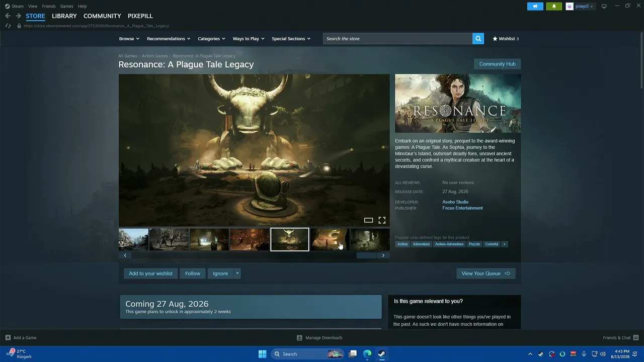Image resolution: width=644 pixels, height=362 pixels.
Task: Switch to Big Picture mode via the monitor icon
Action: tap(604, 6)
